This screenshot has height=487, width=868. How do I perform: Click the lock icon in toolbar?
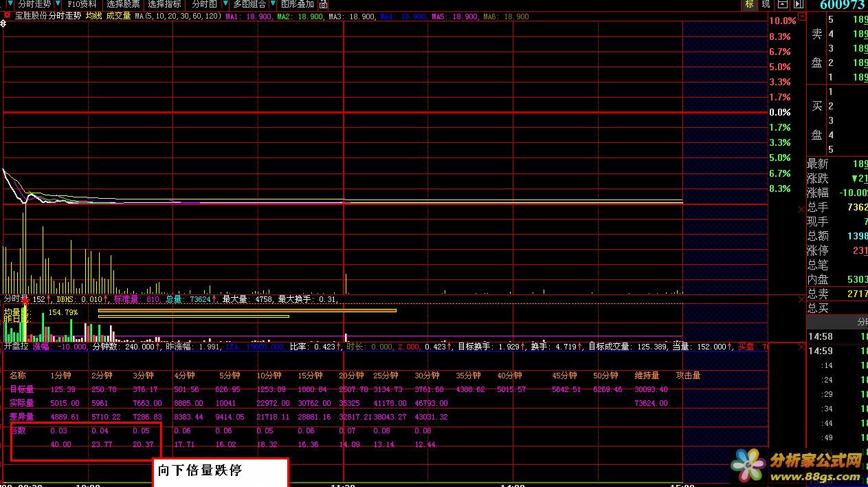point(323,4)
